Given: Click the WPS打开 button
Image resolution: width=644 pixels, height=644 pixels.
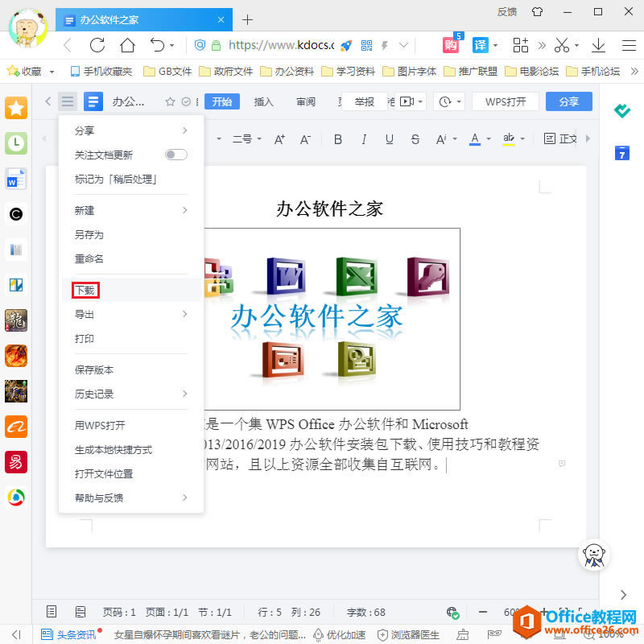Looking at the screenshot, I should (506, 101).
